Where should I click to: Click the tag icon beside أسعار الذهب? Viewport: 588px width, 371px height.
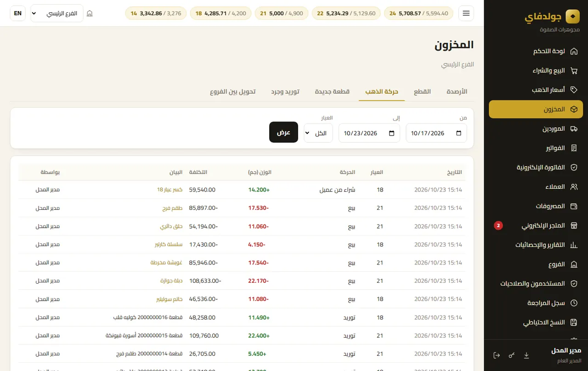(x=573, y=90)
